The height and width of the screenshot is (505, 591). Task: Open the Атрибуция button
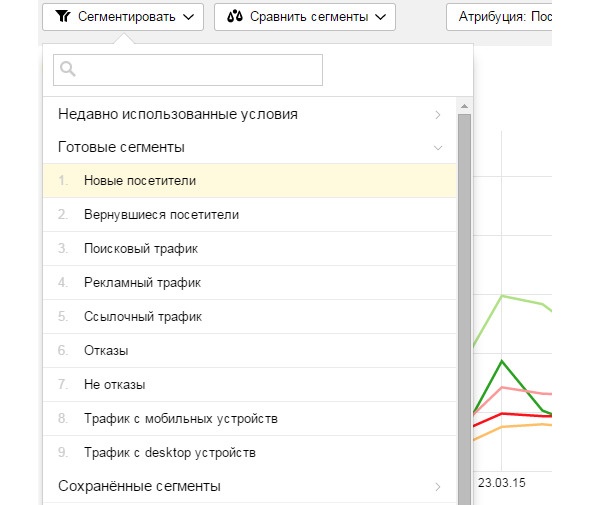(499, 17)
